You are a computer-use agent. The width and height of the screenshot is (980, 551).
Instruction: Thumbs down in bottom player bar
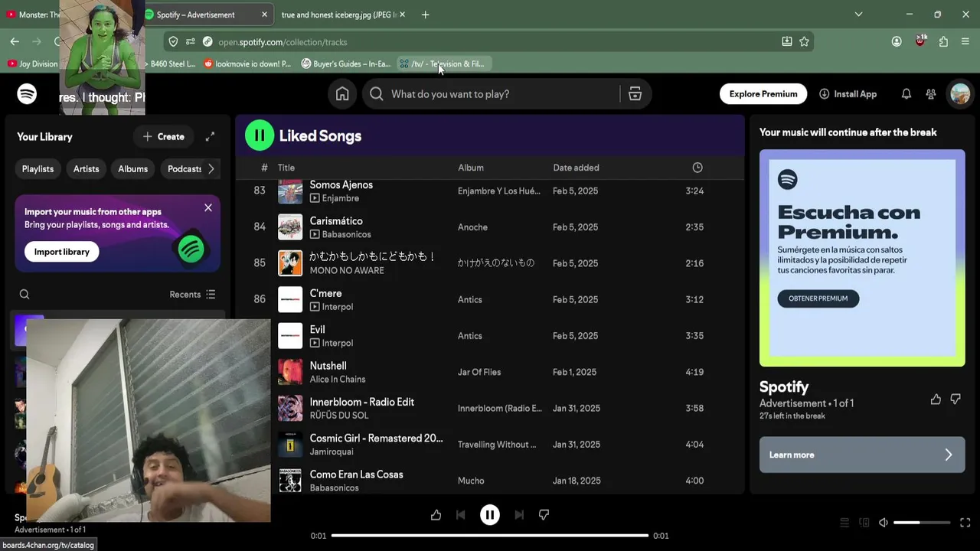click(x=544, y=515)
